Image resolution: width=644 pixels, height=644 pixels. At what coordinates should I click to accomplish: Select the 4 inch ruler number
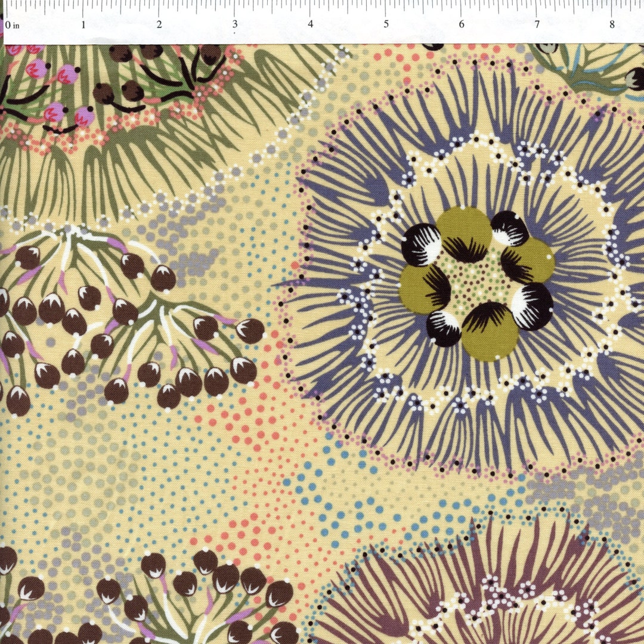(311, 24)
